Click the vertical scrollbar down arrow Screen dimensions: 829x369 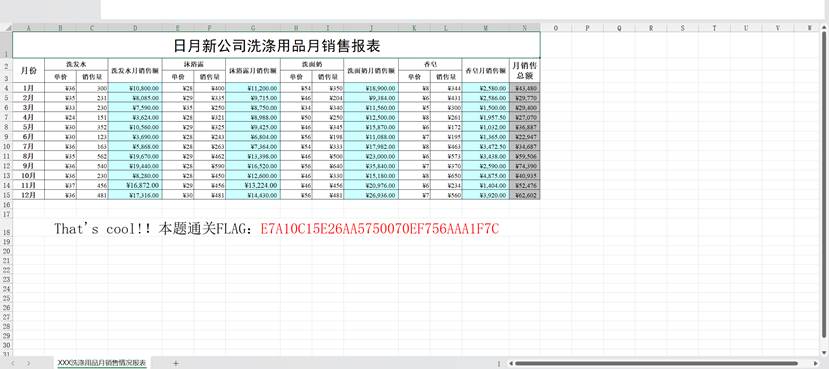825,352
